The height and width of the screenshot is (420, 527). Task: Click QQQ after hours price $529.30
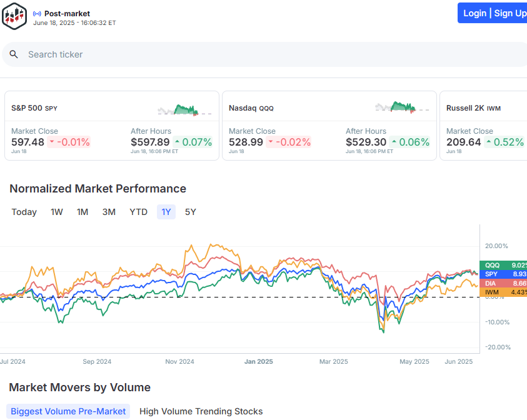click(x=366, y=142)
